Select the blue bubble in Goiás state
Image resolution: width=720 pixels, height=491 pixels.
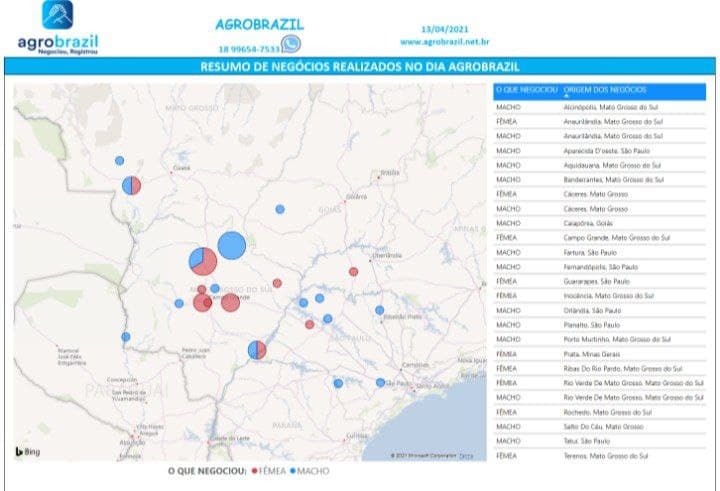tap(280, 209)
